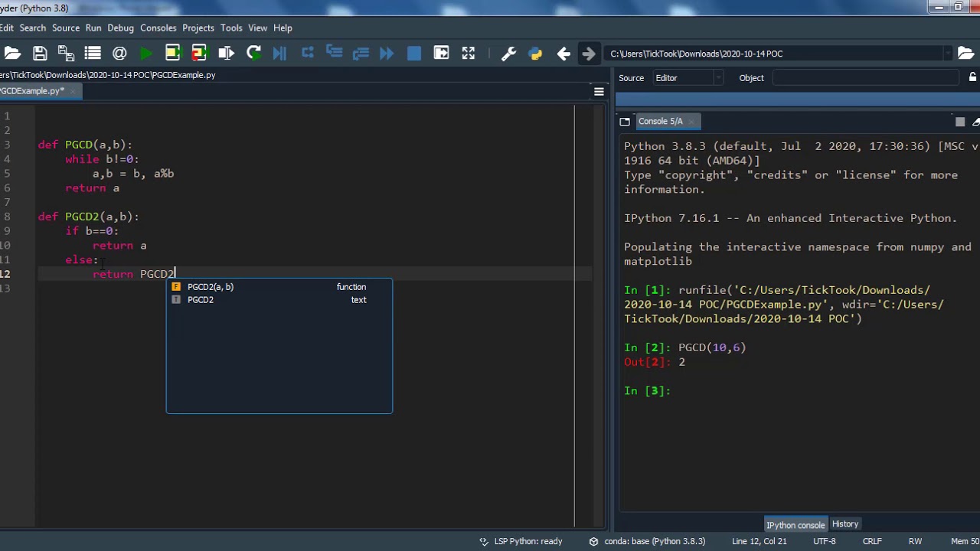
Task: Maximize the current pane
Action: point(441,53)
